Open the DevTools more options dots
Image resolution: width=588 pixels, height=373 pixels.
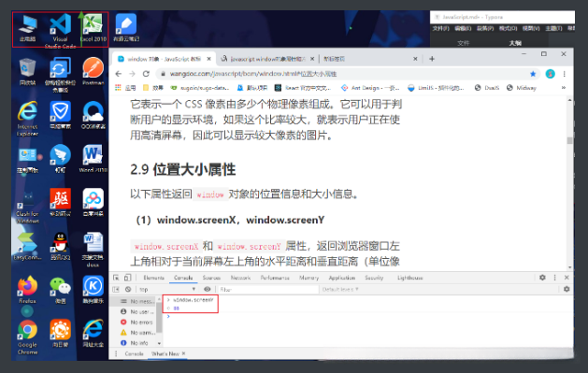pos(554,278)
